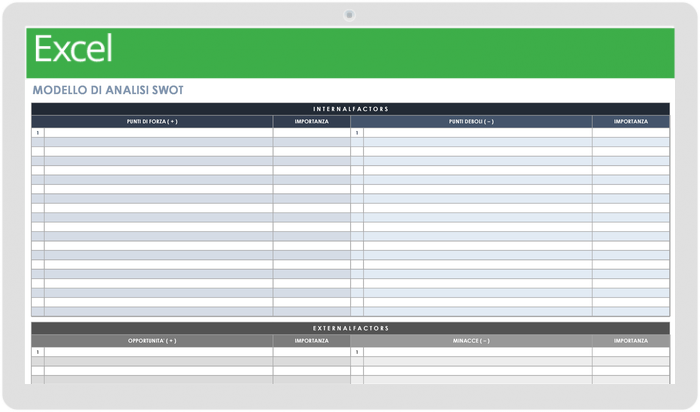Click the first entry cell under MINACCE
Viewport: 700px width, 412px height.
(x=478, y=352)
